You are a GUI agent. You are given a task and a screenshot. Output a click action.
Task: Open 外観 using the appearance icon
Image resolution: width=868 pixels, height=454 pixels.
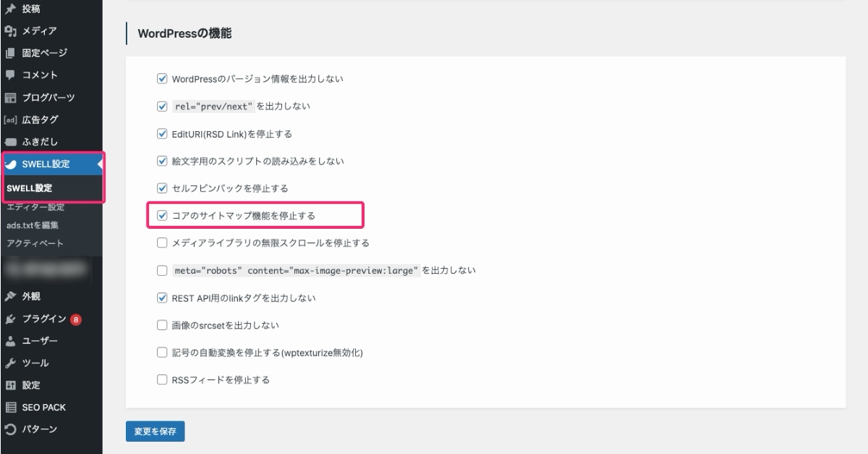pyautogui.click(x=9, y=296)
